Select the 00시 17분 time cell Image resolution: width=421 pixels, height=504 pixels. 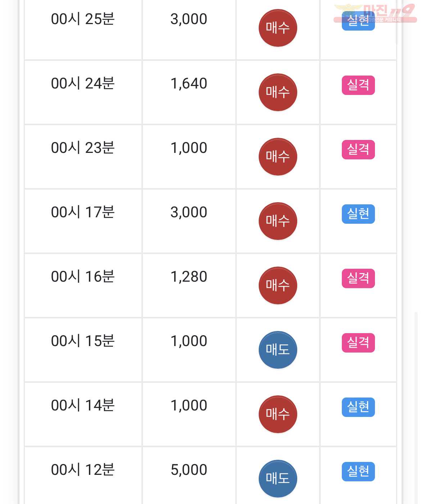[83, 221]
